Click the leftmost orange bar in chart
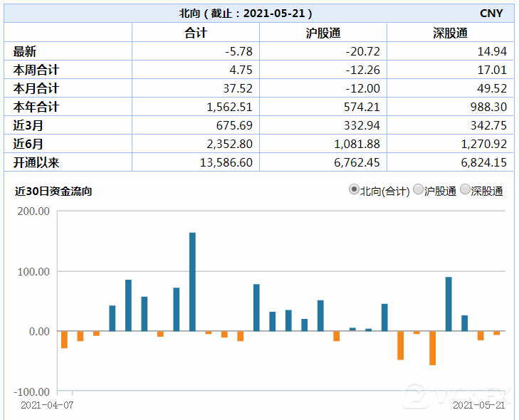519x420 pixels. pyautogui.click(x=64, y=340)
